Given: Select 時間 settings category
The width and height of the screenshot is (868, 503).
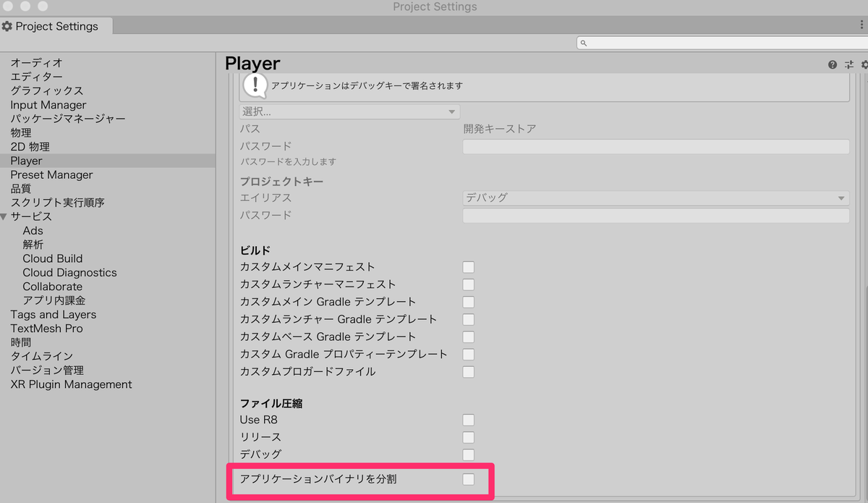Looking at the screenshot, I should pyautogui.click(x=21, y=342).
